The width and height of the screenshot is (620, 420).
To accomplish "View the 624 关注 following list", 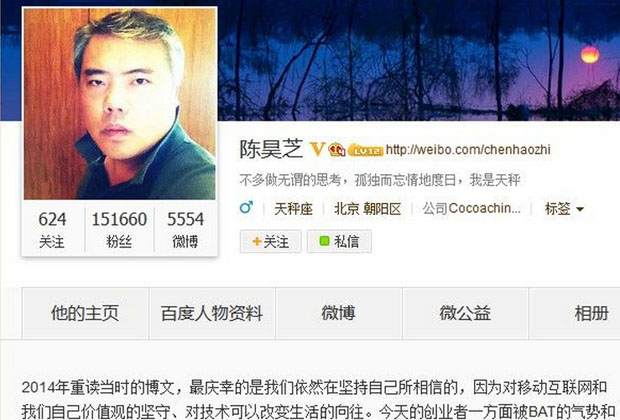I will pos(52,229).
